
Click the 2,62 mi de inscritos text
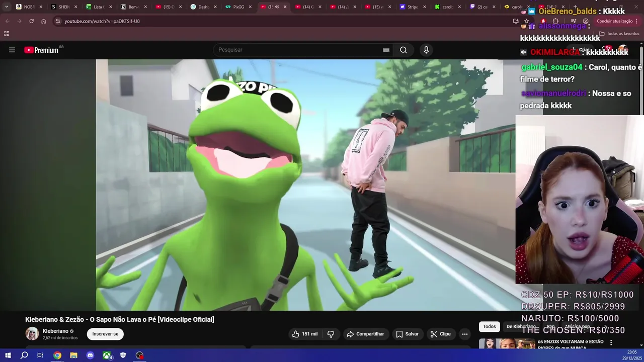(60, 338)
